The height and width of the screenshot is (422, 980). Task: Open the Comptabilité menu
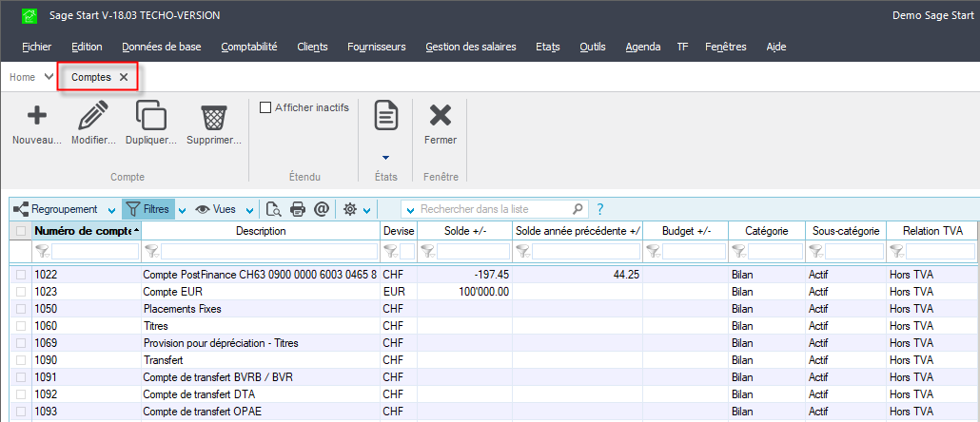click(x=248, y=47)
